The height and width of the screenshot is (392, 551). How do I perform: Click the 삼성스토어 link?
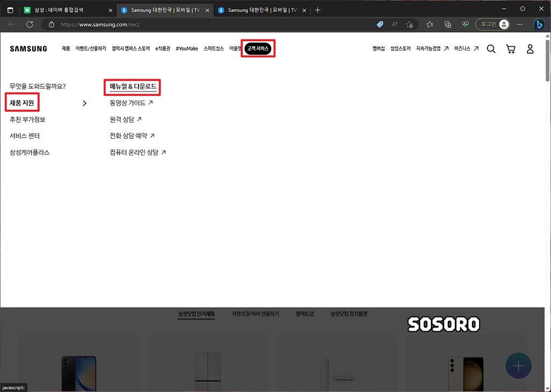click(x=400, y=49)
